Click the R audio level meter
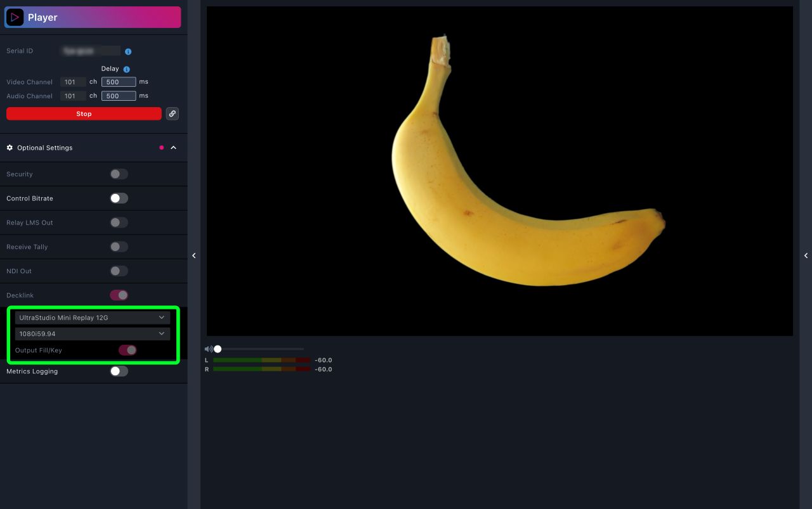The height and width of the screenshot is (509, 812). click(x=262, y=370)
